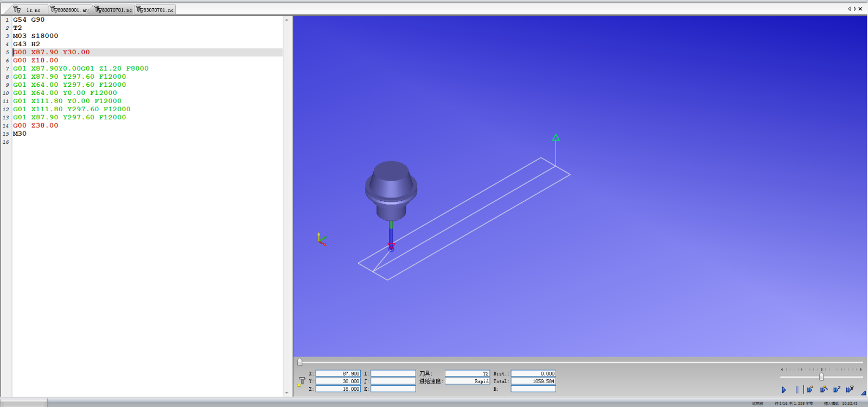Skip forward to the next Z change
This screenshot has width=868, height=407.
(x=837, y=389)
